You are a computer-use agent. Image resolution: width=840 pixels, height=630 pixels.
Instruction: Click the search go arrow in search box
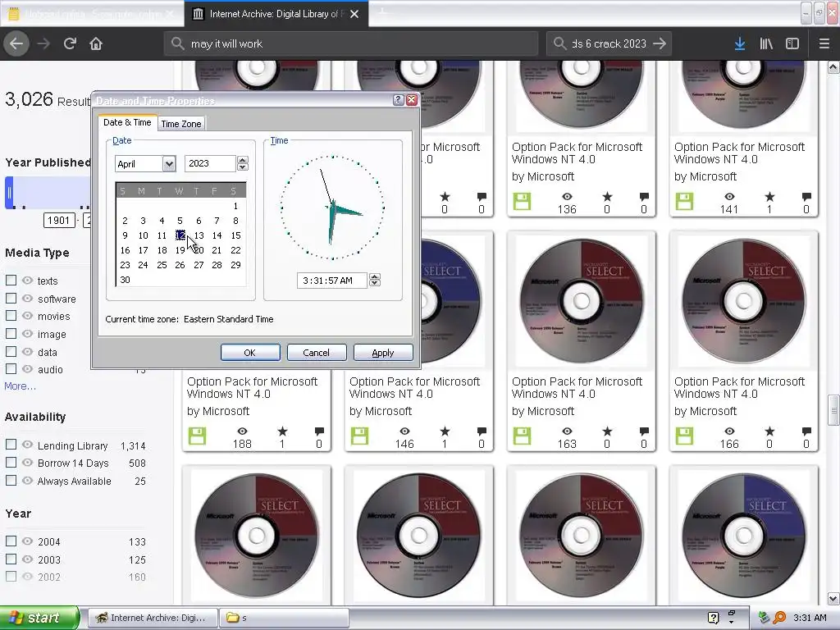tap(660, 44)
